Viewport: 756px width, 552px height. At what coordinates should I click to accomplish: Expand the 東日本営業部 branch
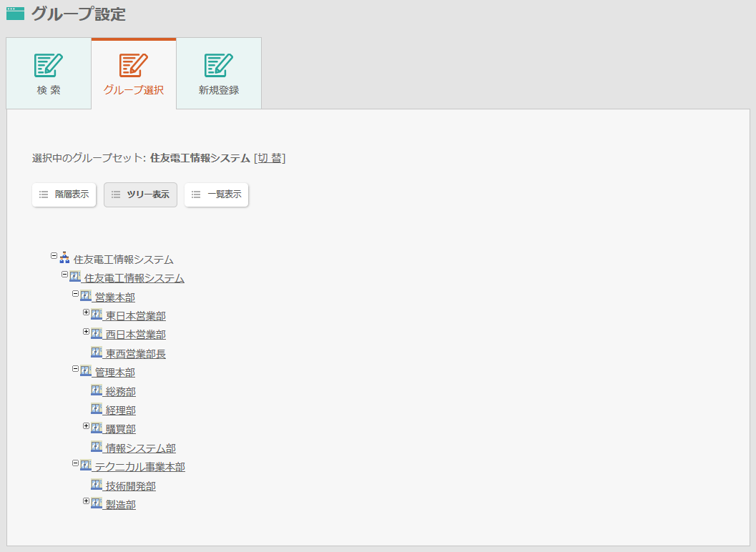click(x=86, y=312)
